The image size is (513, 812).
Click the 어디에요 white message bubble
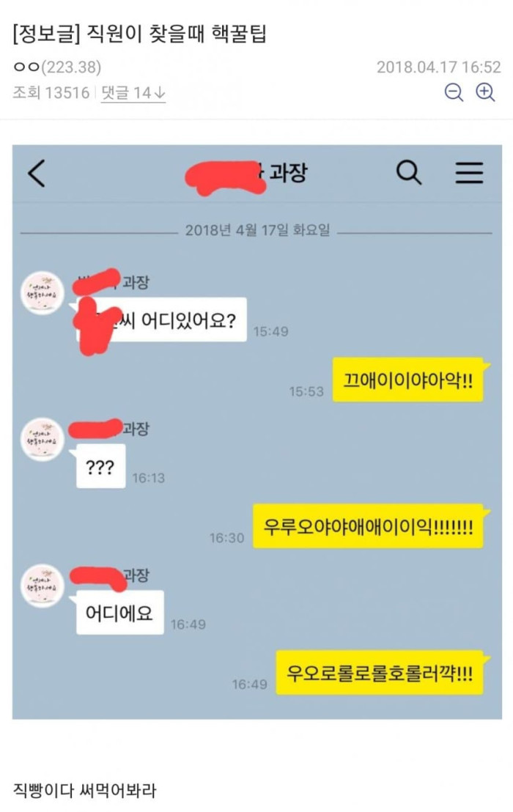pos(120,612)
